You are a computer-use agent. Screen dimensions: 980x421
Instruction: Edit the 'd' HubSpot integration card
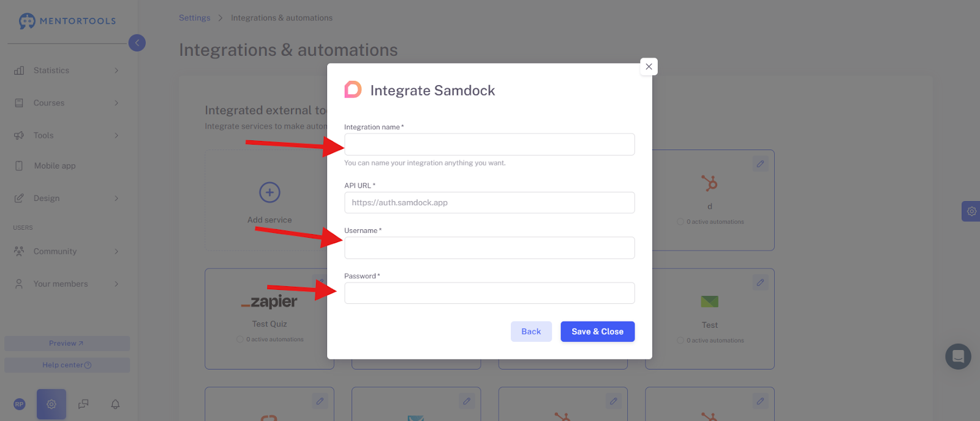[760, 164]
